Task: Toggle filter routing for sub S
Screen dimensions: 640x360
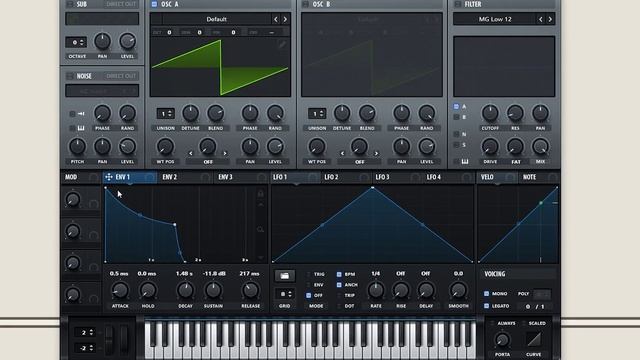Action: coord(456,145)
